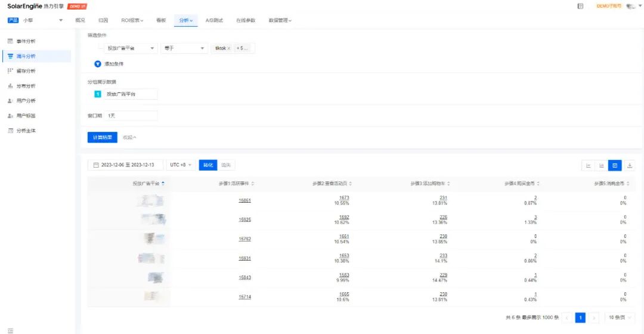Go to the previous results page
This screenshot has width=644, height=334.
(567, 317)
